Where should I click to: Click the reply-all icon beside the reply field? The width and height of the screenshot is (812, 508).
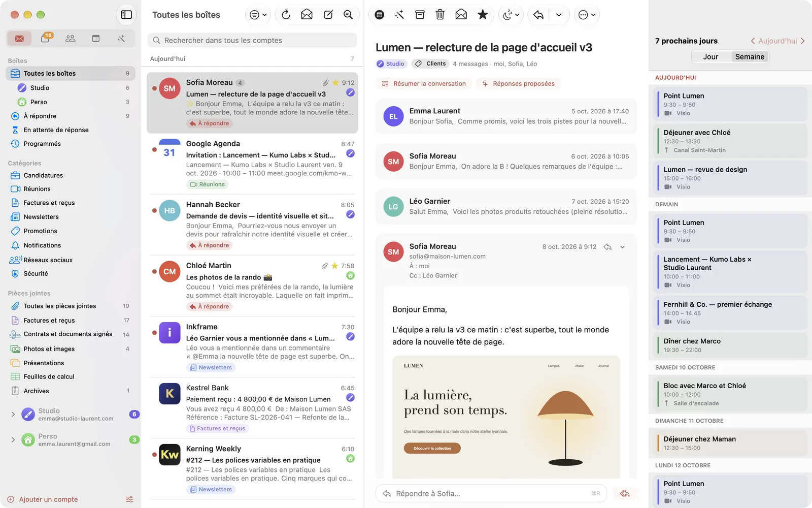pyautogui.click(x=625, y=494)
